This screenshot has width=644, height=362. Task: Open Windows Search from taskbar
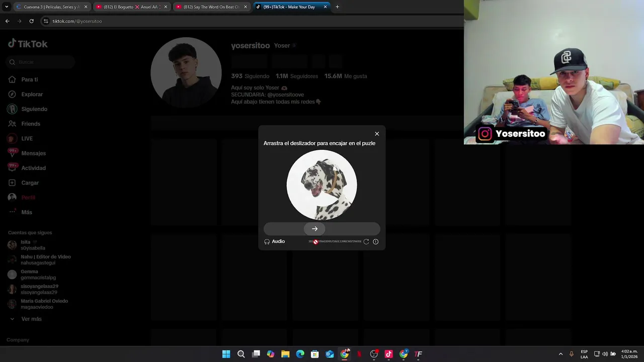pyautogui.click(x=241, y=354)
